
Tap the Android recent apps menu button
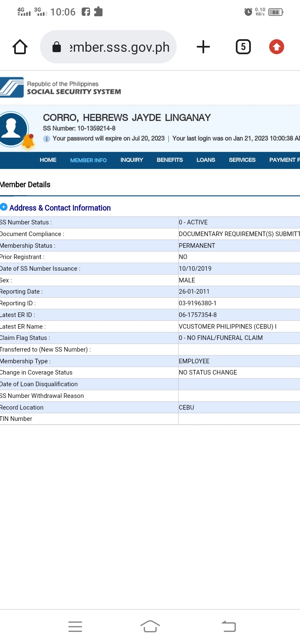click(75, 626)
